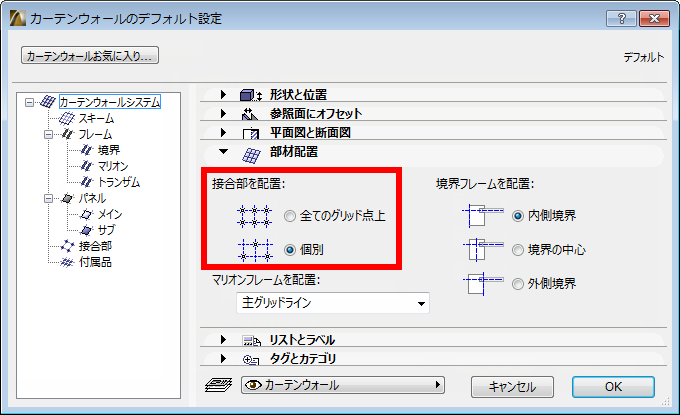Viewport: 680px width, 415px height.
Task: Click the 接合部 junction tree icon
Action: pos(67,246)
